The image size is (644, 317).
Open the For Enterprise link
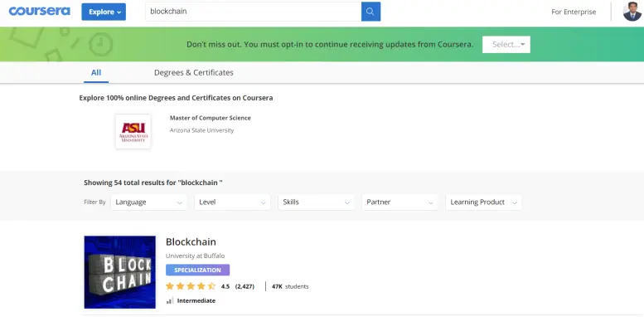click(574, 12)
